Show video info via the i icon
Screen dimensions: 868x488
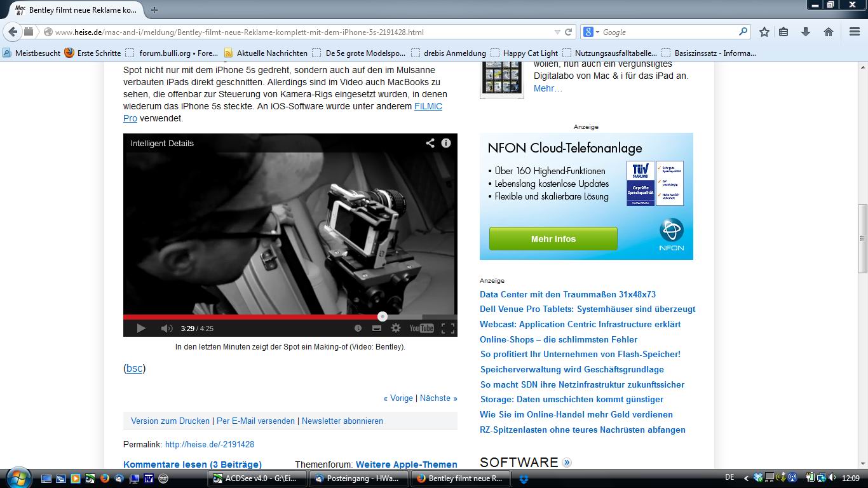click(x=446, y=143)
